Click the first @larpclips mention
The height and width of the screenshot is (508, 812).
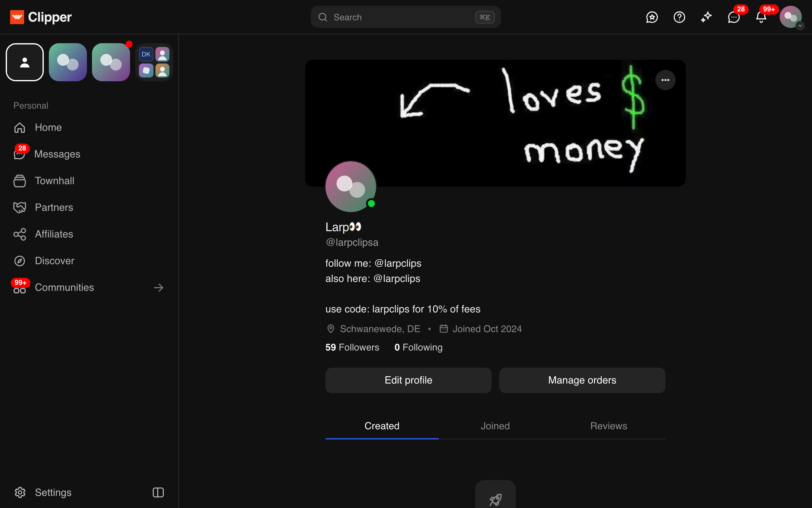point(398,263)
